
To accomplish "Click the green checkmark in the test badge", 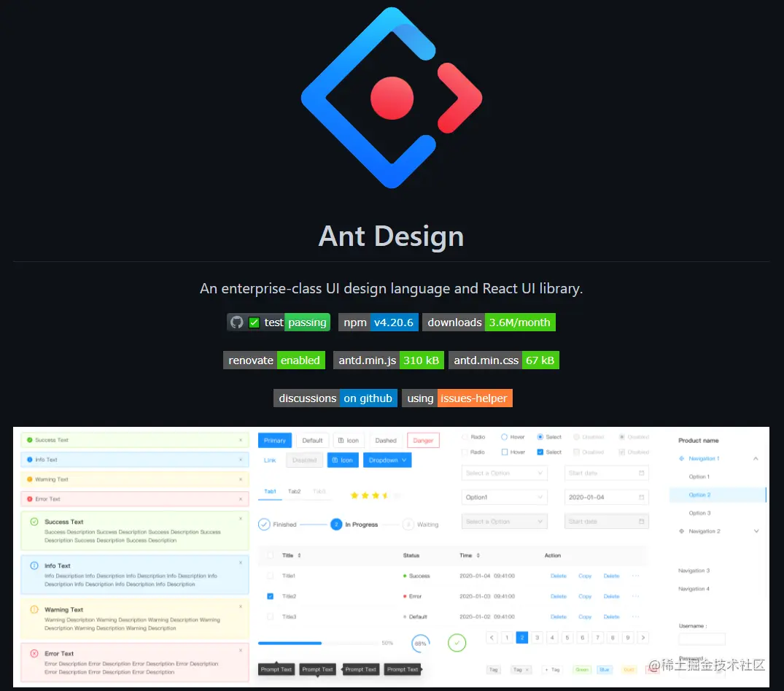I will [254, 323].
